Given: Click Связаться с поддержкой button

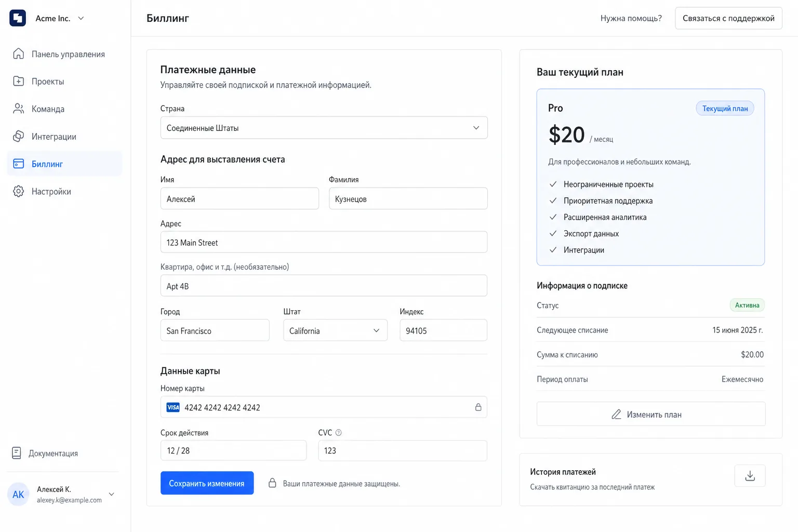Looking at the screenshot, I should 728,18.
